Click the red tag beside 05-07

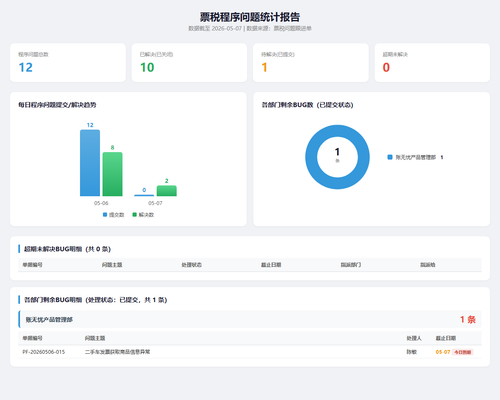[x=463, y=352]
